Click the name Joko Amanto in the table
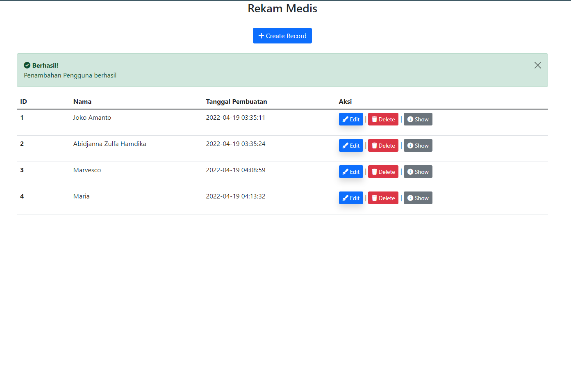This screenshot has height=392, width=571. pyautogui.click(x=92, y=117)
